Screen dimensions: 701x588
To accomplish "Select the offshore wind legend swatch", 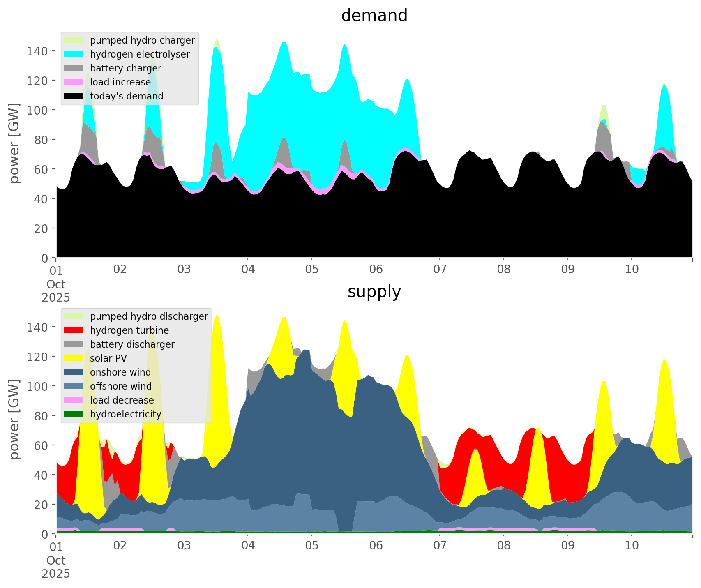I will 74,386.
